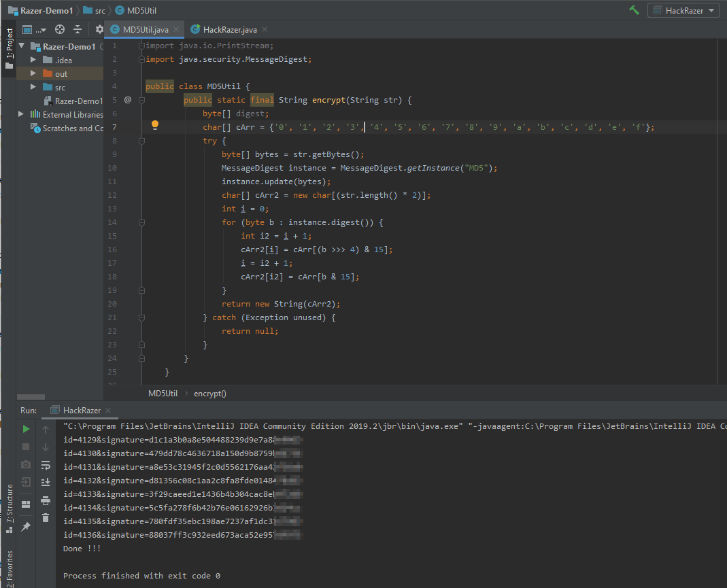Toggle scroll to end of output
The image size is (727, 588).
[46, 482]
